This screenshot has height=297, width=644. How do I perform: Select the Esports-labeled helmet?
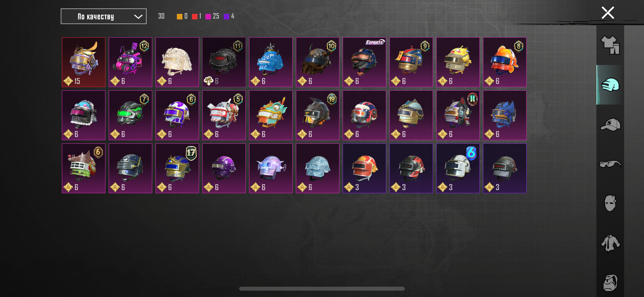tap(364, 62)
